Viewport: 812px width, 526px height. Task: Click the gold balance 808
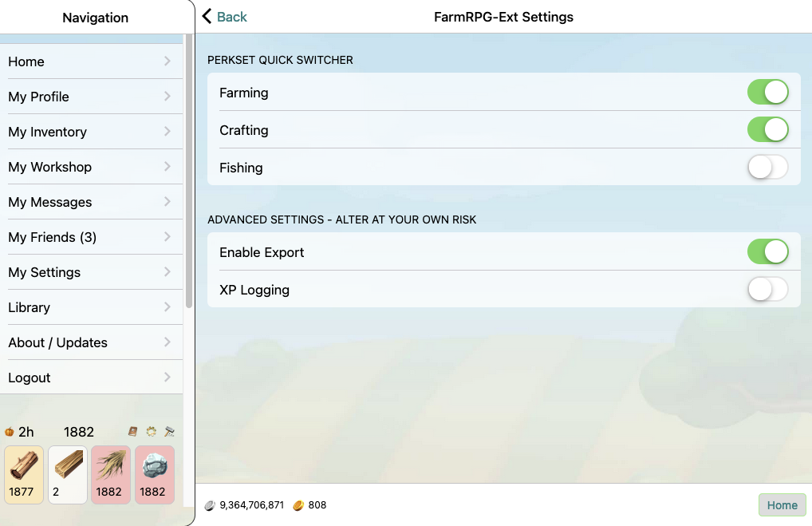click(x=317, y=505)
